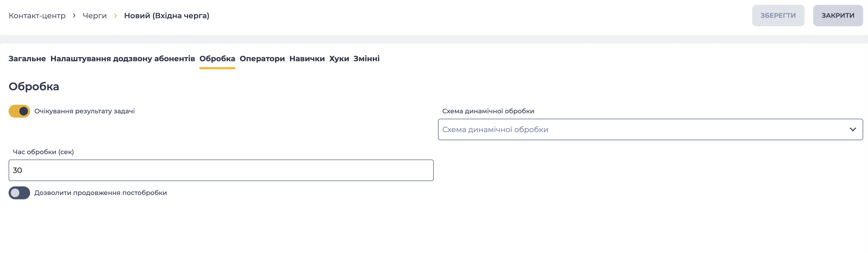Click the ЗАКРИТИ button
868x253 pixels.
tap(838, 16)
